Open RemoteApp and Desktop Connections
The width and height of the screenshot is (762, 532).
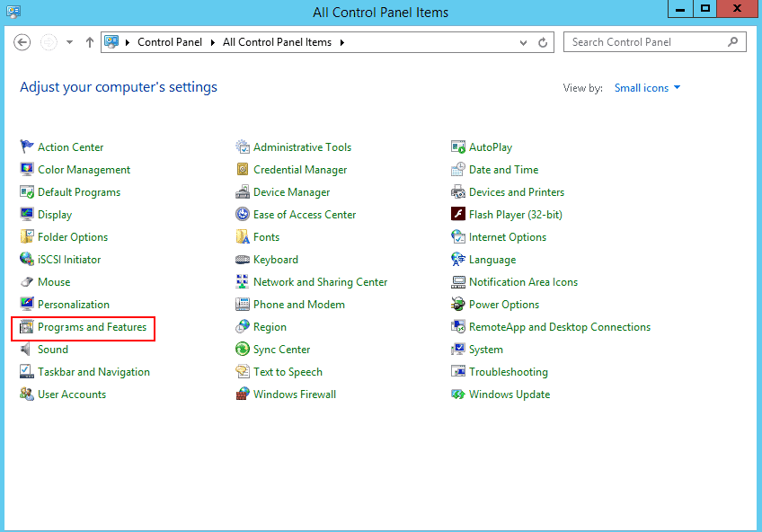(x=559, y=327)
